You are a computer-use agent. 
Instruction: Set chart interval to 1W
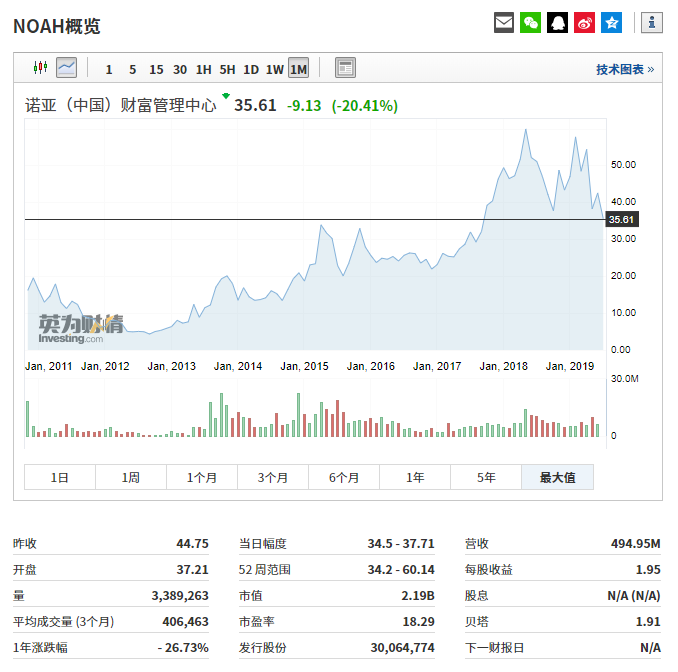point(274,69)
